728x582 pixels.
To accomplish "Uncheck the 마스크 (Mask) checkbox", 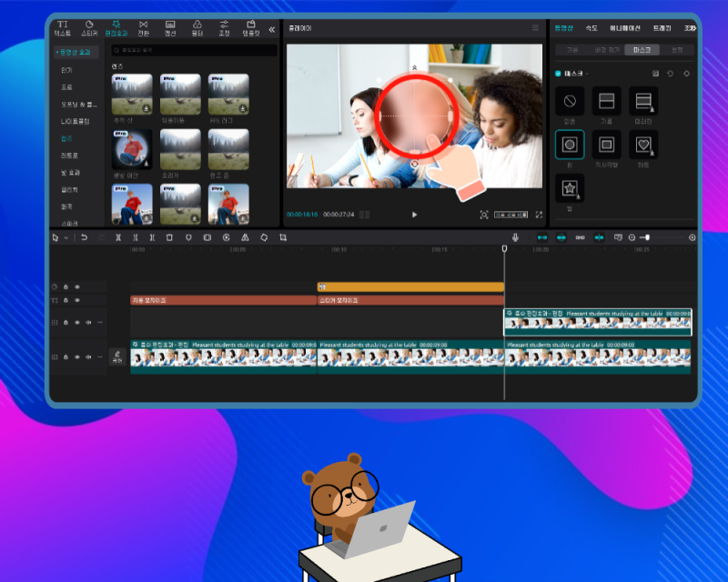I will coord(559,73).
